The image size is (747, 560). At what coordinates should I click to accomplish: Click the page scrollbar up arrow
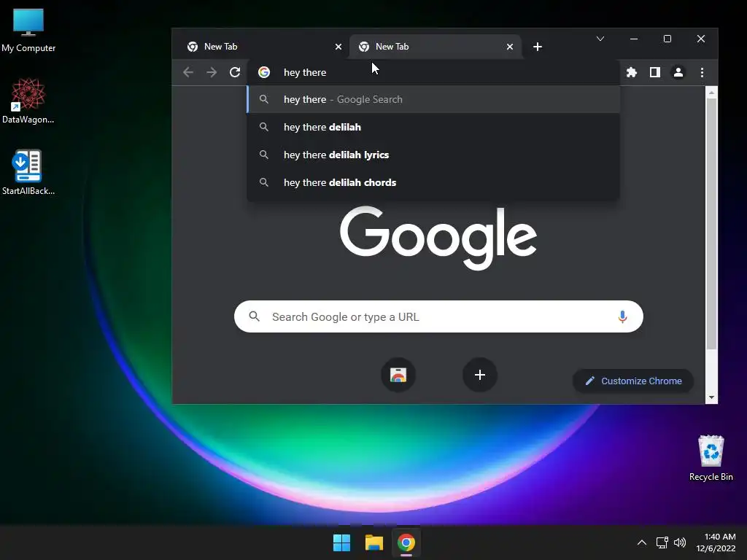coord(711,93)
